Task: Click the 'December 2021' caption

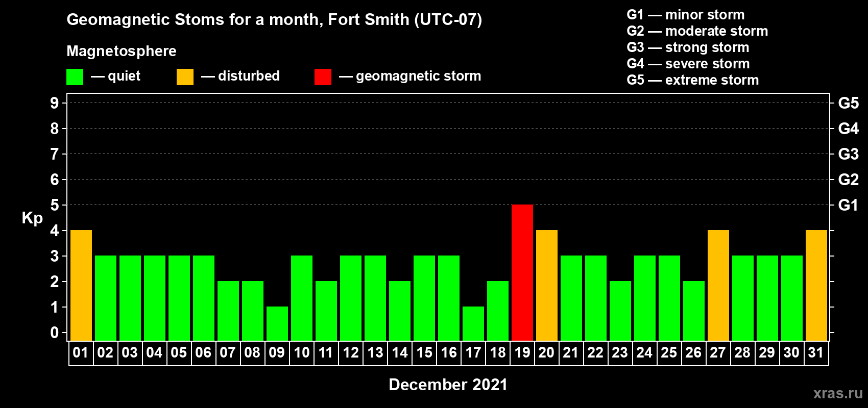Action: pyautogui.click(x=448, y=385)
